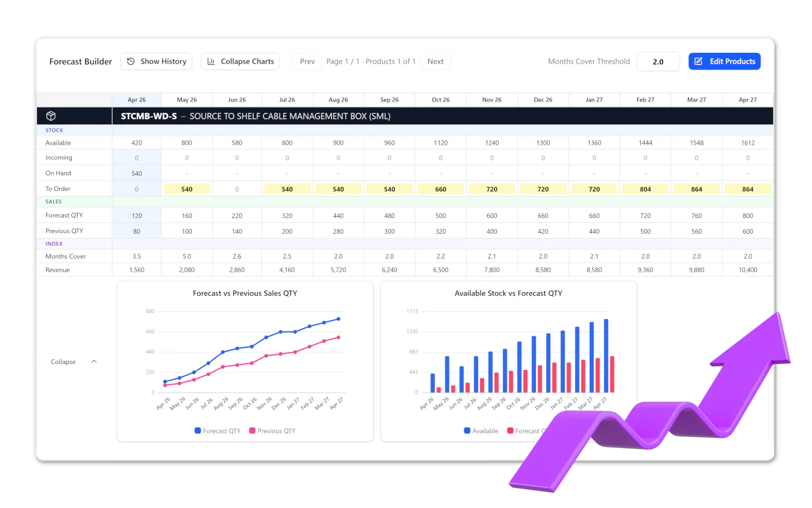Image resolution: width=812 pixels, height=508 pixels.
Task: Click the product box icon beside STCMB-WD-S
Action: point(51,116)
